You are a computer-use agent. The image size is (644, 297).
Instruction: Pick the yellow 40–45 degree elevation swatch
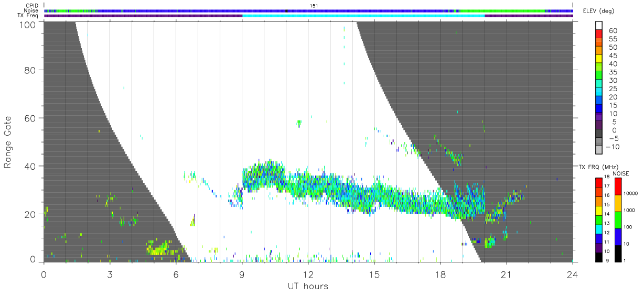599,60
